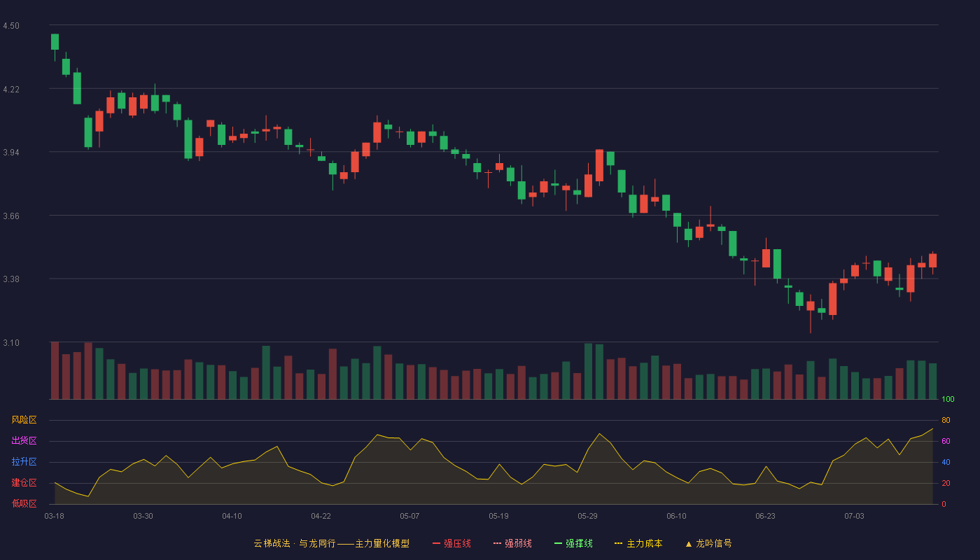Viewport: 980px width, 560px height.
Task: Toggle the 强撑线 series legend label
Action: (x=579, y=543)
